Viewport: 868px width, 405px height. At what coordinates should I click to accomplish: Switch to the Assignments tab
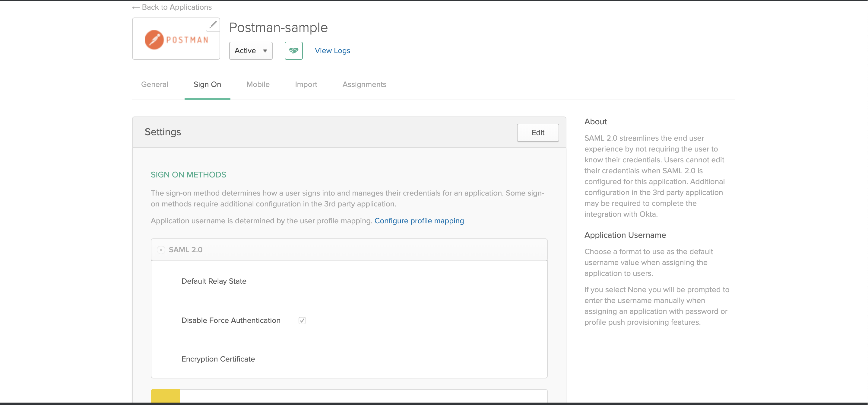tap(364, 84)
